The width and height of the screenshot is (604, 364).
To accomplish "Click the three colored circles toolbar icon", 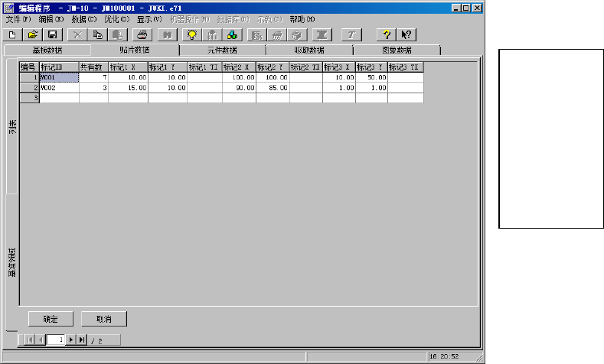I will 232,35.
